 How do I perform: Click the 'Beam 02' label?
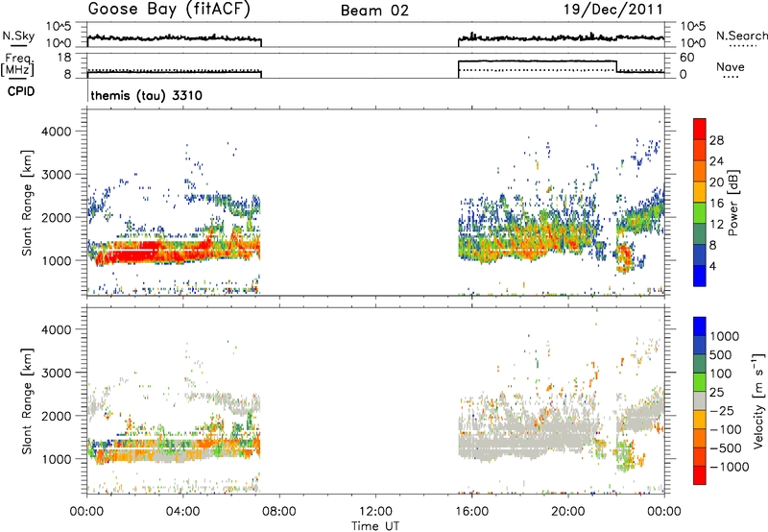374,11
